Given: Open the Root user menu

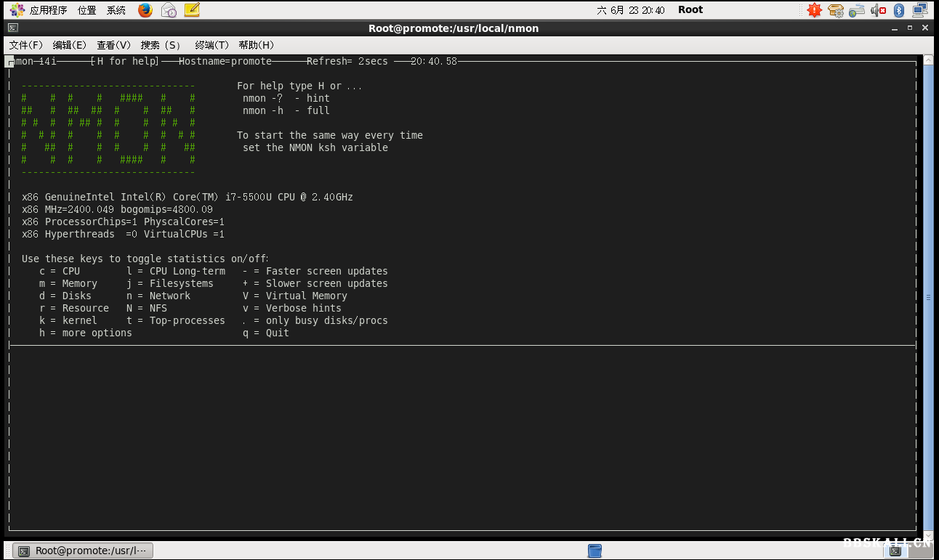Looking at the screenshot, I should pos(689,9).
